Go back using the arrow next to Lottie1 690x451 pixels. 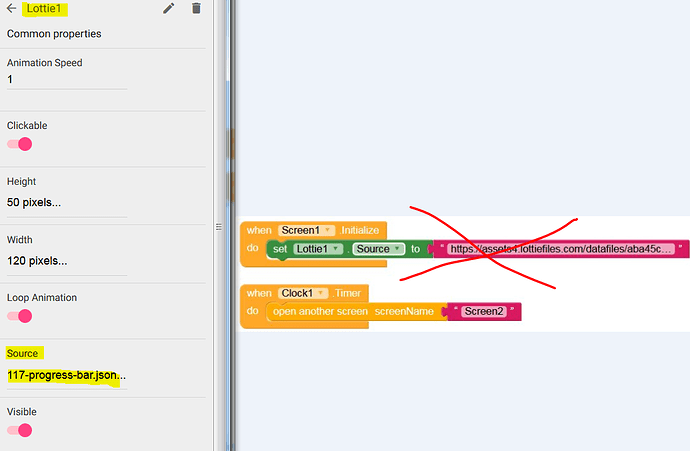[12, 8]
